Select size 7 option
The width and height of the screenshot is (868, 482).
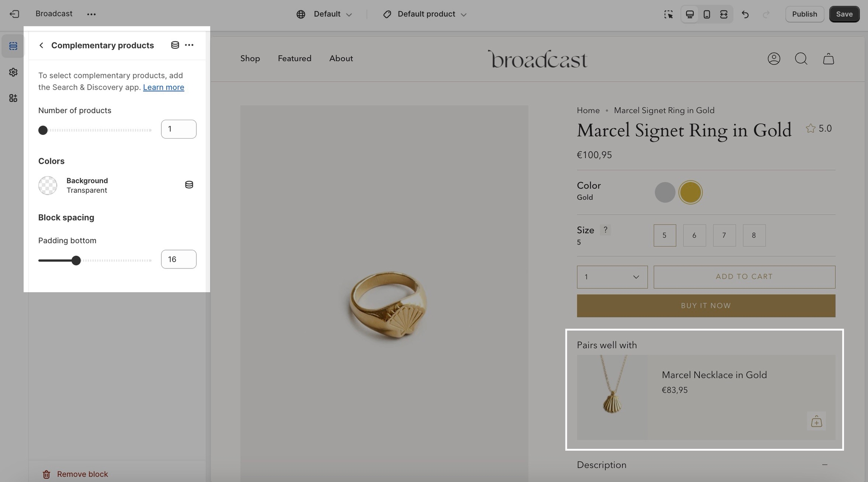point(724,235)
